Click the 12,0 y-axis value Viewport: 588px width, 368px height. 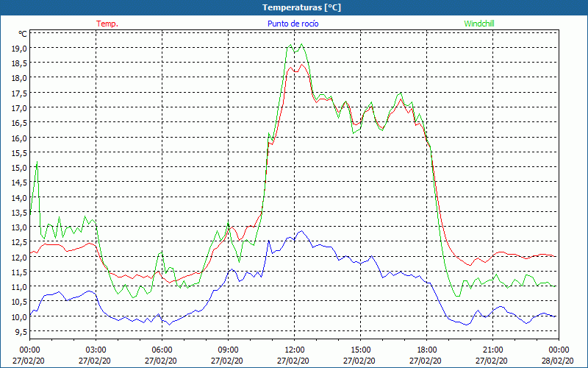click(x=20, y=257)
